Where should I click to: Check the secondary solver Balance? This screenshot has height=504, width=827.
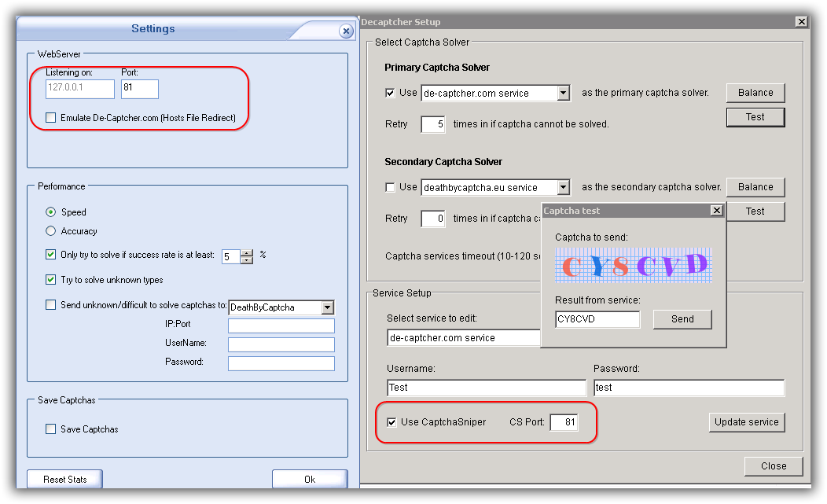click(755, 187)
